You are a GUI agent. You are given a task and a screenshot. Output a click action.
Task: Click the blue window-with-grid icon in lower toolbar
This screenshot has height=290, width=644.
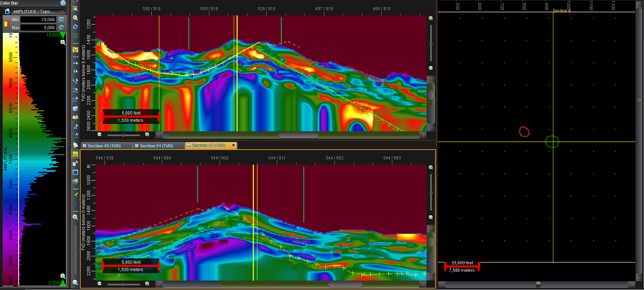(75, 181)
